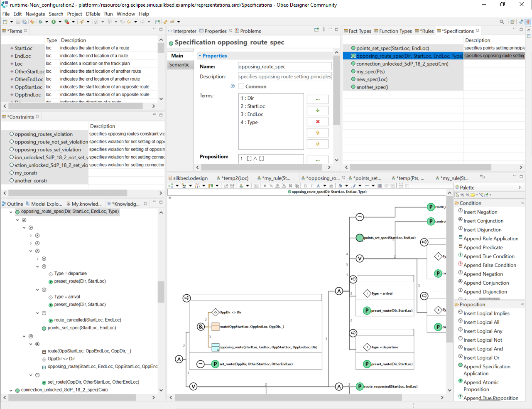Select opposing_routes_violation constraint circle
This screenshot has height=409, width=532.
pyautogui.click(x=12, y=134)
